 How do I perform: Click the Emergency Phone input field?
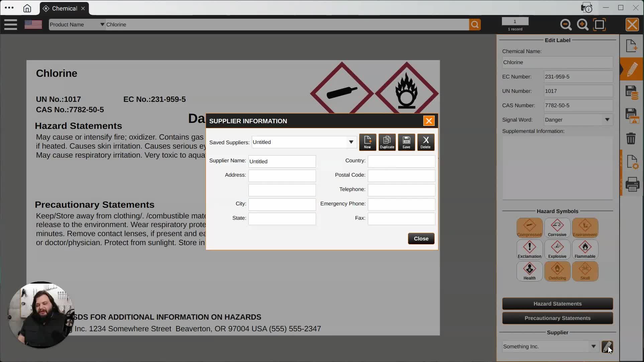(401, 204)
